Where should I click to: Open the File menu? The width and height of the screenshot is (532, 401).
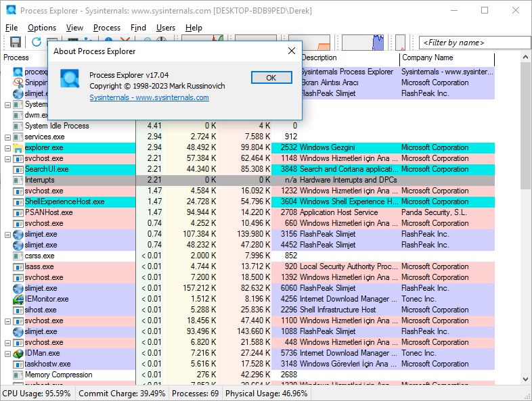click(12, 28)
